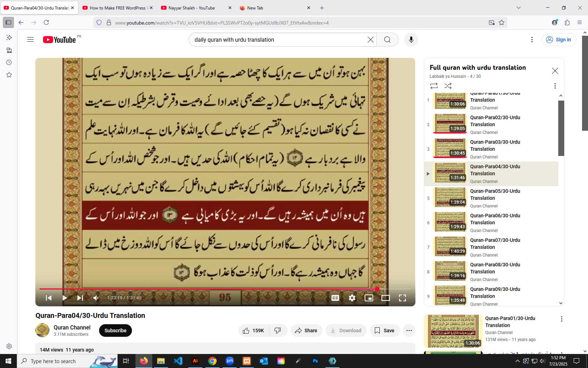Viewport: 588px width, 368px height.
Task: Open sidebar customize settings gear
Action: [x=9, y=346]
